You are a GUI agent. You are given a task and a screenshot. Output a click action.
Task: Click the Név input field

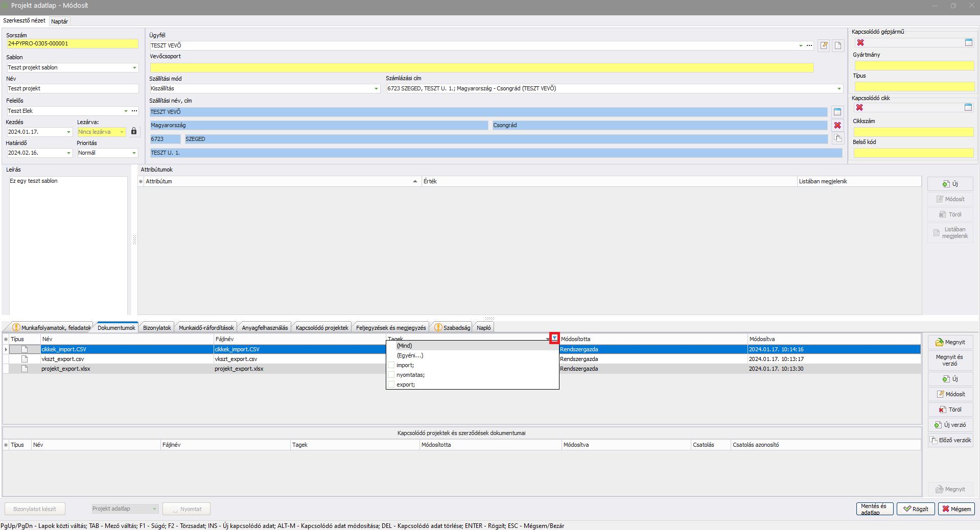click(x=72, y=89)
